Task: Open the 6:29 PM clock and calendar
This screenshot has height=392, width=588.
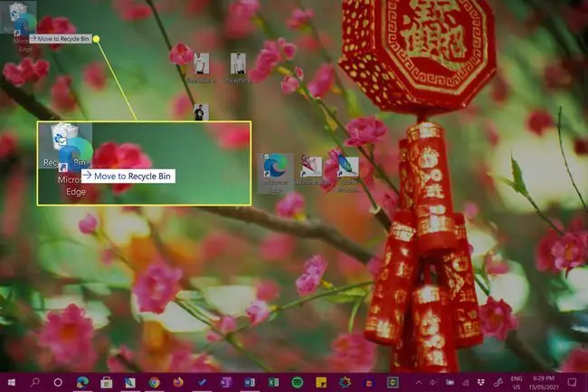Action: point(544,382)
